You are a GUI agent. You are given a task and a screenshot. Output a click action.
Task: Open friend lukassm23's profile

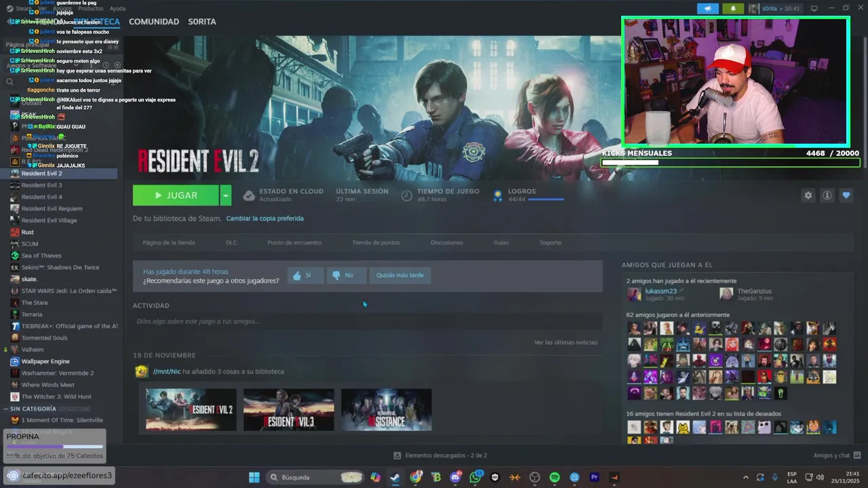click(x=660, y=291)
